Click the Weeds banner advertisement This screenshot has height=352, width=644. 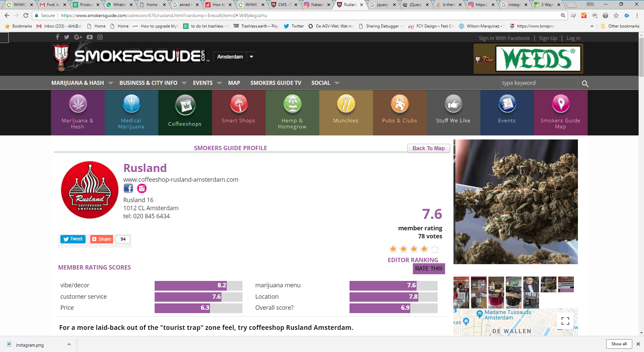[528, 59]
